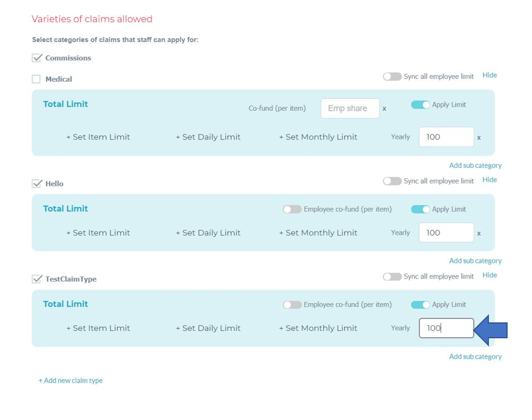Focus the Emp share input field
This screenshot has width=532, height=420.
[350, 108]
